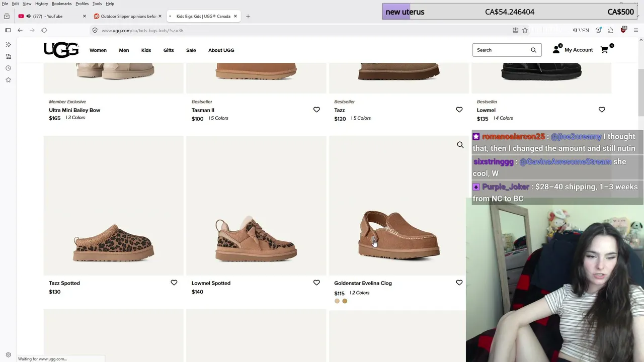The width and height of the screenshot is (644, 362).
Task: Open the shopping cart icon
Action: coord(605,50)
